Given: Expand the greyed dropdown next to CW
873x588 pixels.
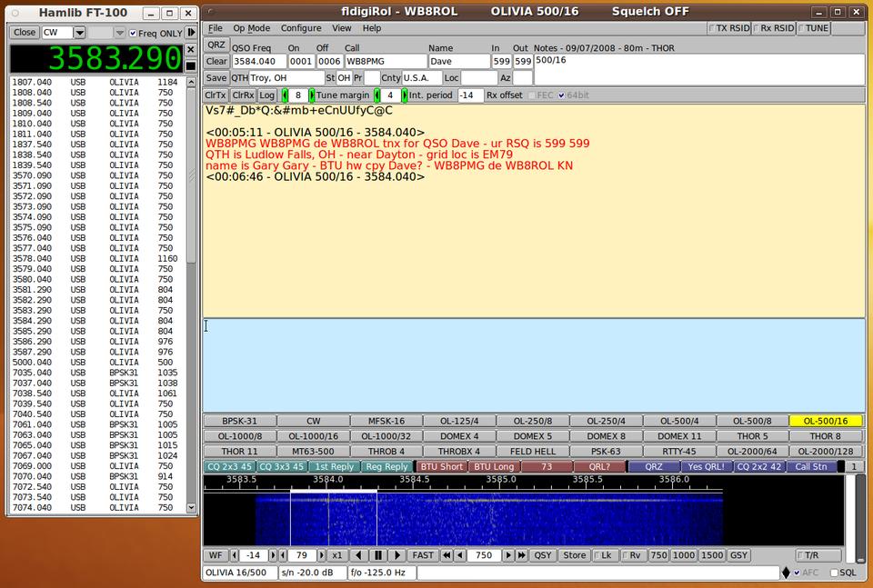Looking at the screenshot, I should pos(119,33).
